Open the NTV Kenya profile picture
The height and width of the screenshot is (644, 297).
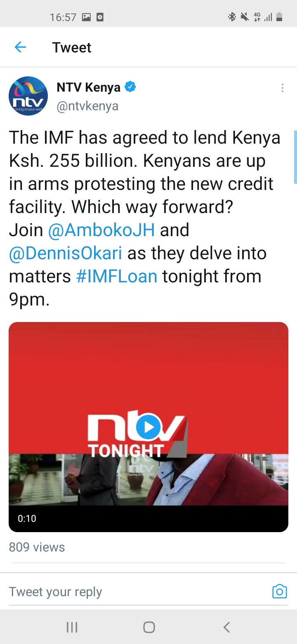28,96
